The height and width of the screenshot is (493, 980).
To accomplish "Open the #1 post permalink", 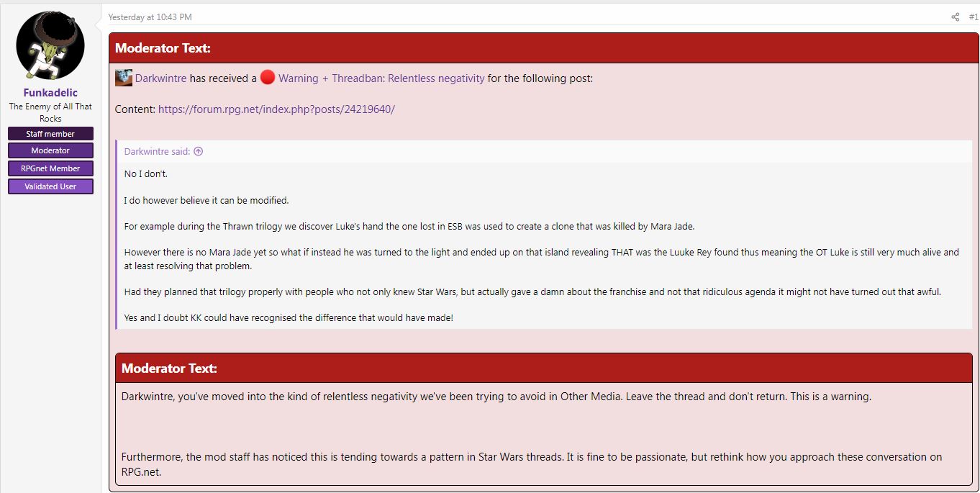I will click(x=974, y=17).
